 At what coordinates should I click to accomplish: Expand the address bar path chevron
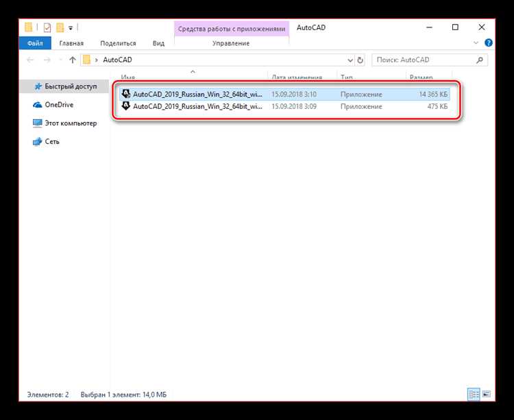(x=97, y=60)
